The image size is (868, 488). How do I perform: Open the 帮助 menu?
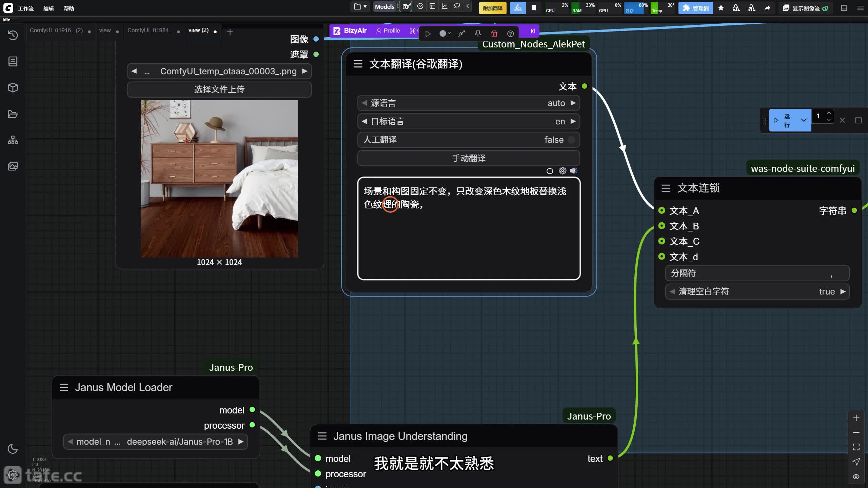tap(69, 8)
